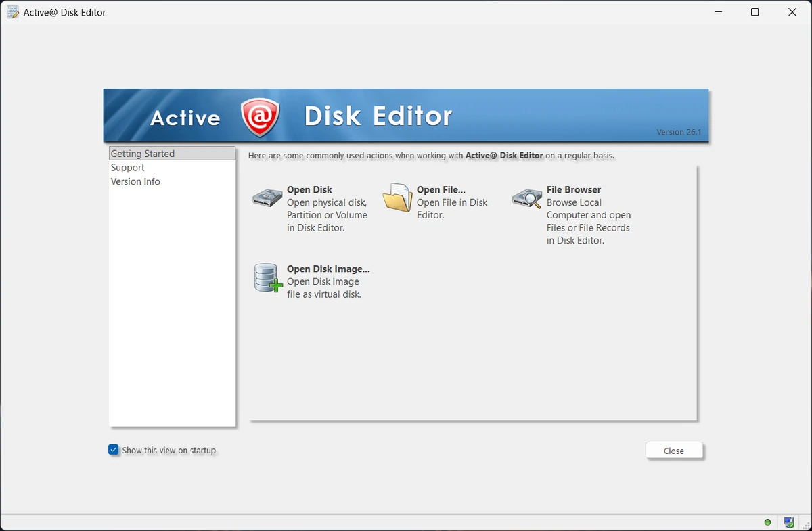Click the Open Disk Image database icon

point(268,278)
